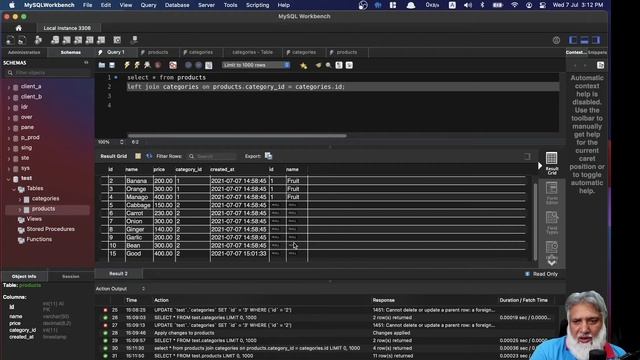The width and height of the screenshot is (640, 360).
Task: Click the commit transaction icon
Action: (x=188, y=65)
